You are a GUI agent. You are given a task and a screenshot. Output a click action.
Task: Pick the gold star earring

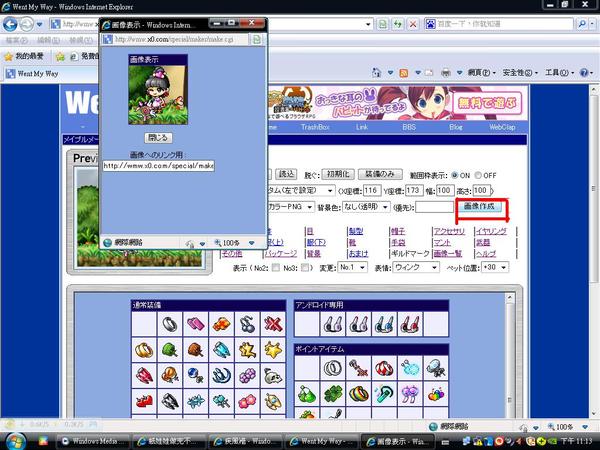273,350
